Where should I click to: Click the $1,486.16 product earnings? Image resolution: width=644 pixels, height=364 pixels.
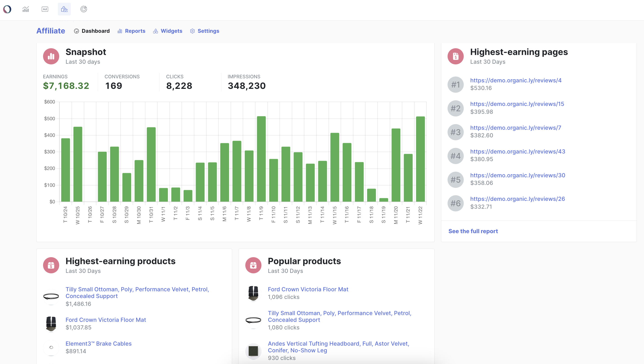point(78,304)
